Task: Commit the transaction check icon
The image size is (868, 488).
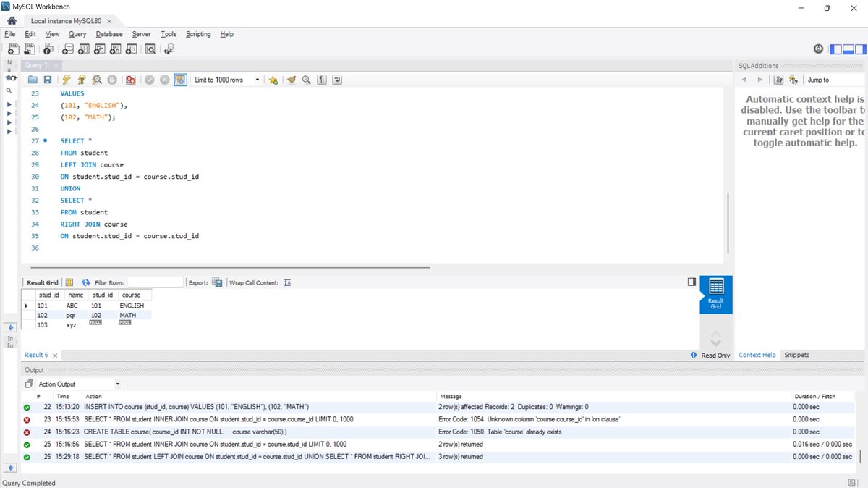Action: point(150,80)
